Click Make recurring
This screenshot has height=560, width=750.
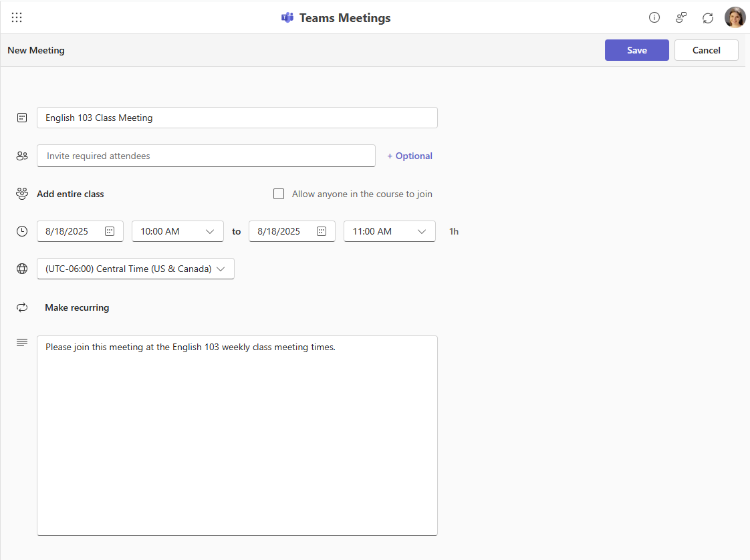tap(77, 307)
